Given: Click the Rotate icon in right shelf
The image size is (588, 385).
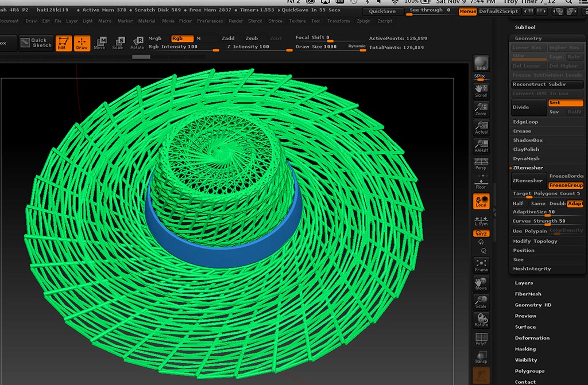Looking at the screenshot, I should pyautogui.click(x=481, y=321).
